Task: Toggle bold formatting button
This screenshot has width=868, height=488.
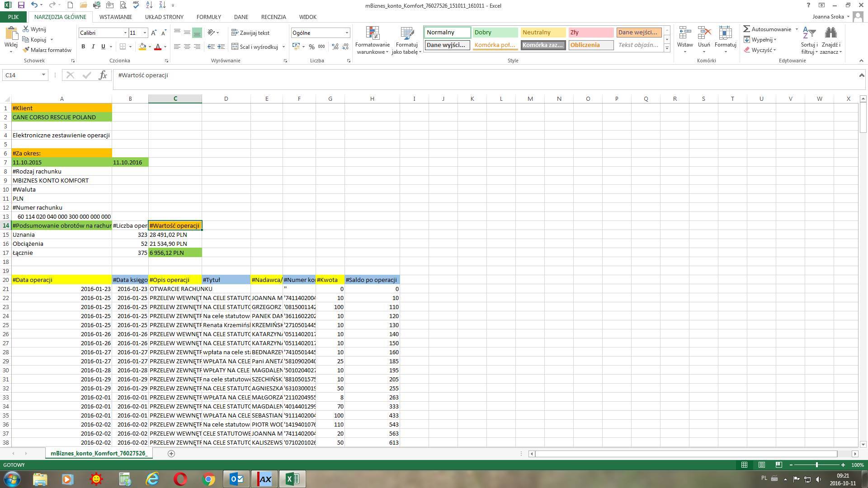Action: click(x=83, y=47)
